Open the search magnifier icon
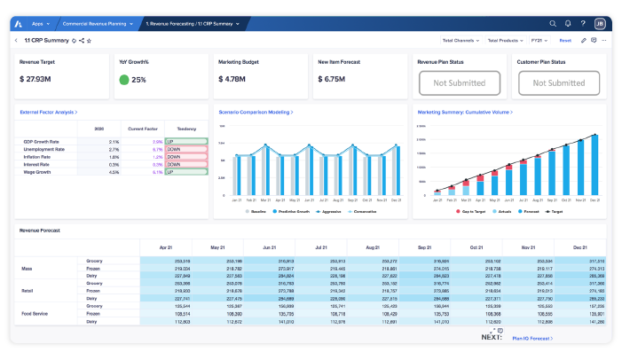 click(553, 24)
